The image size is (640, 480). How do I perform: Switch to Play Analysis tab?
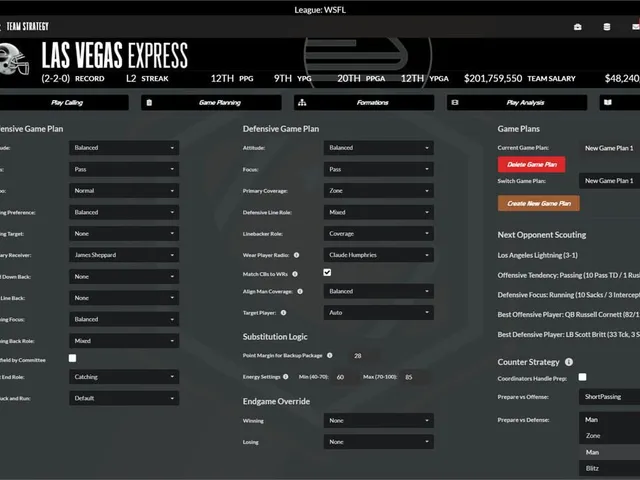[517, 102]
